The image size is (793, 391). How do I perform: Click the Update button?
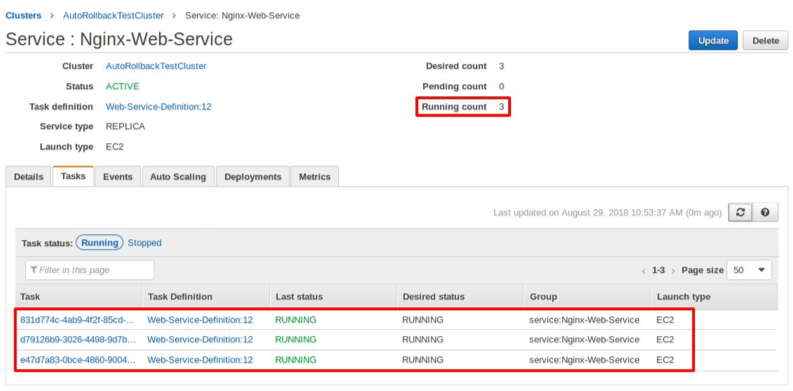click(713, 40)
